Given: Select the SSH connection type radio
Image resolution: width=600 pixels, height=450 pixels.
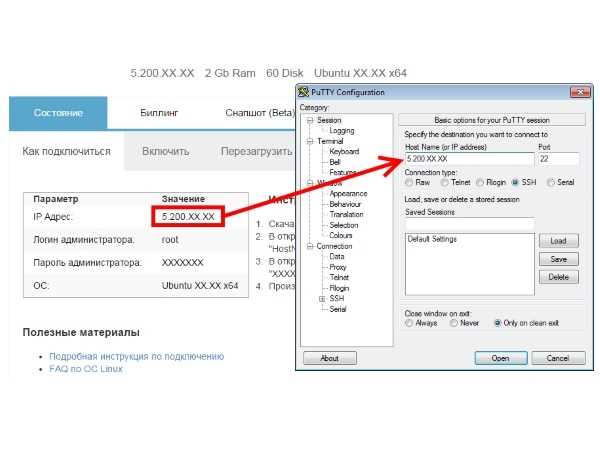Looking at the screenshot, I should click(x=515, y=183).
